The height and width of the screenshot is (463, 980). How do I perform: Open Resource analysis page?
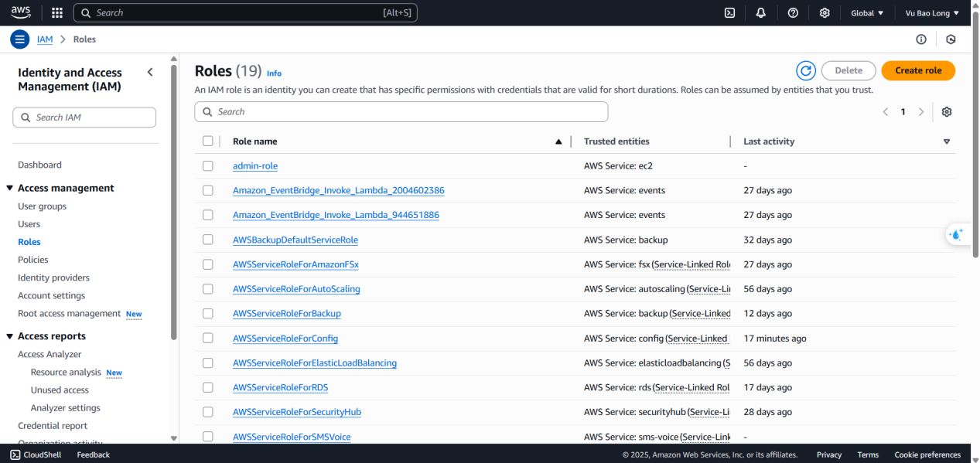tap(66, 372)
